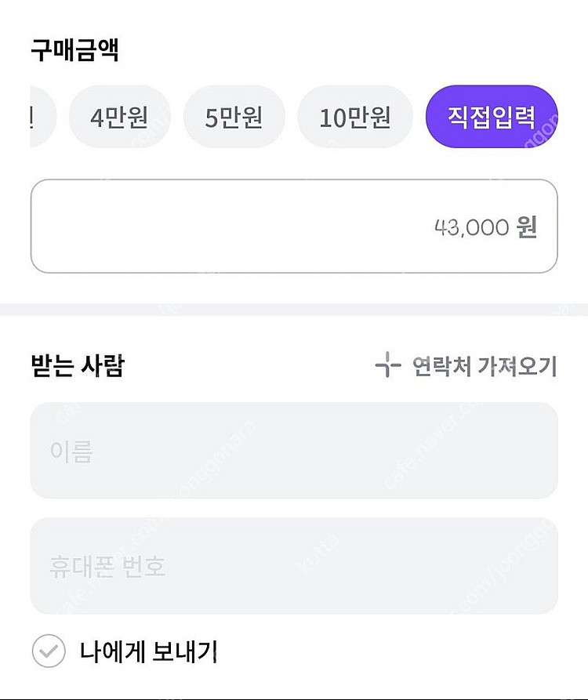Click the 원 currency unit in amount box
The height and width of the screenshot is (700, 588).
(526, 227)
